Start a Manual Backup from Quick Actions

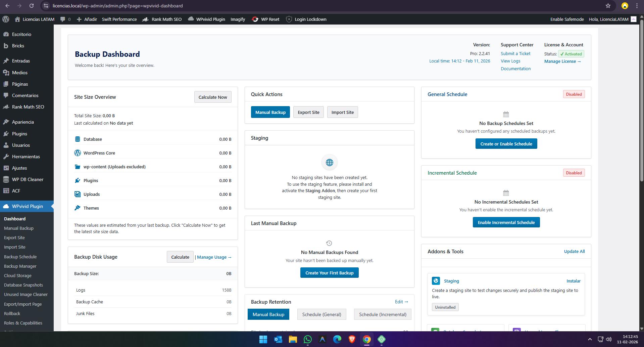coord(270,112)
